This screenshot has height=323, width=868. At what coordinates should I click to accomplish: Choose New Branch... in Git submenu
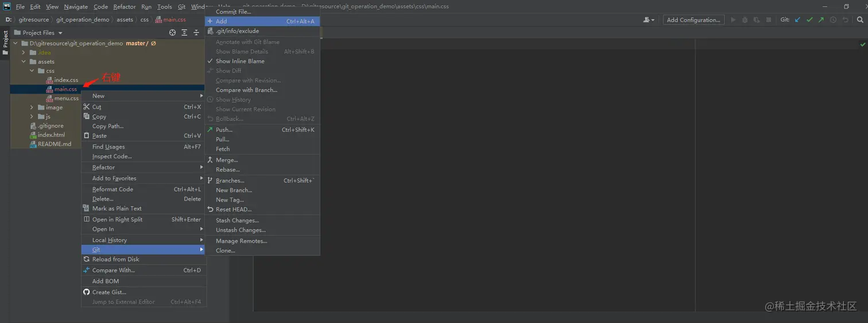pyautogui.click(x=262, y=190)
